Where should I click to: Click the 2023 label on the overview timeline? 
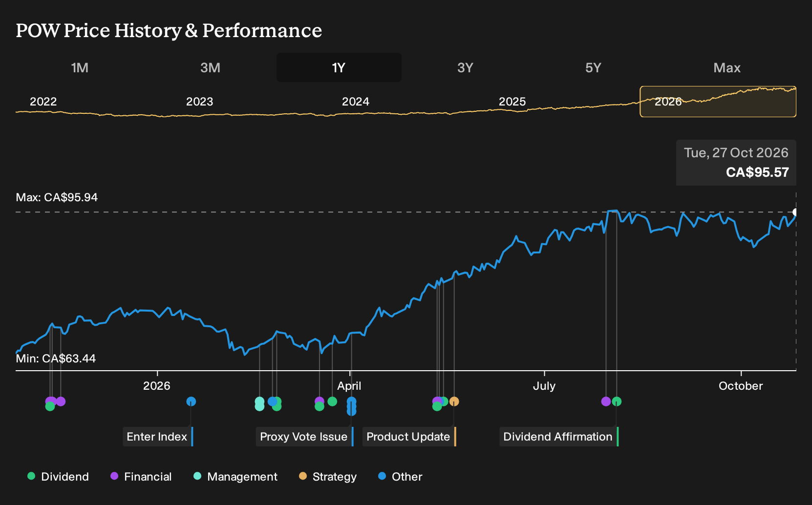tap(199, 102)
